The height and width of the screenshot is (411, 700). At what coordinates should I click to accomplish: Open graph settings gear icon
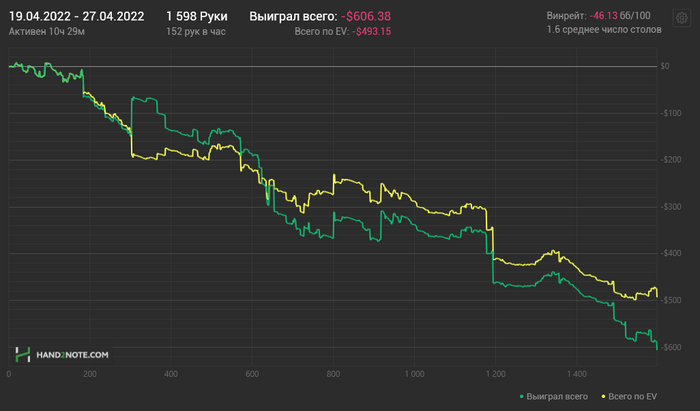pos(681,18)
